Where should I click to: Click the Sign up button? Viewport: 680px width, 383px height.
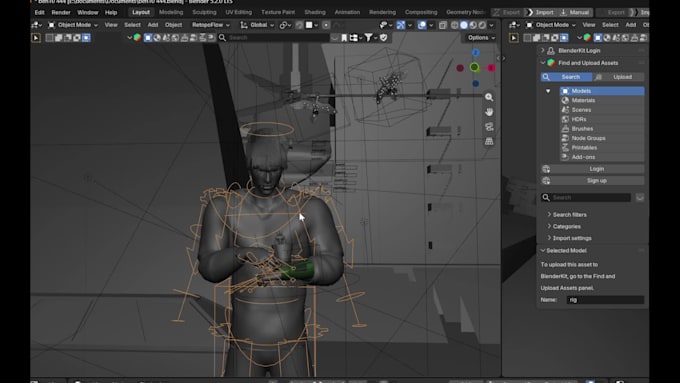point(592,180)
